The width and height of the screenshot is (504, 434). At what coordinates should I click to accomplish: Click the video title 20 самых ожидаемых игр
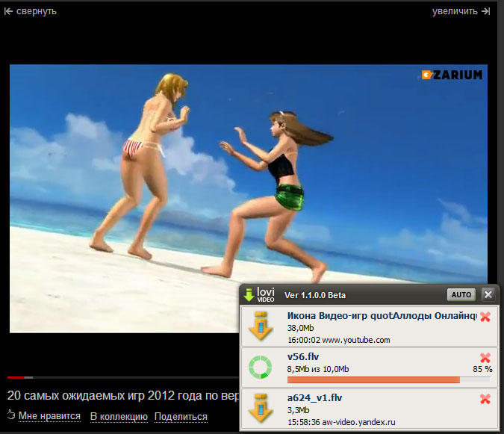tap(123, 396)
